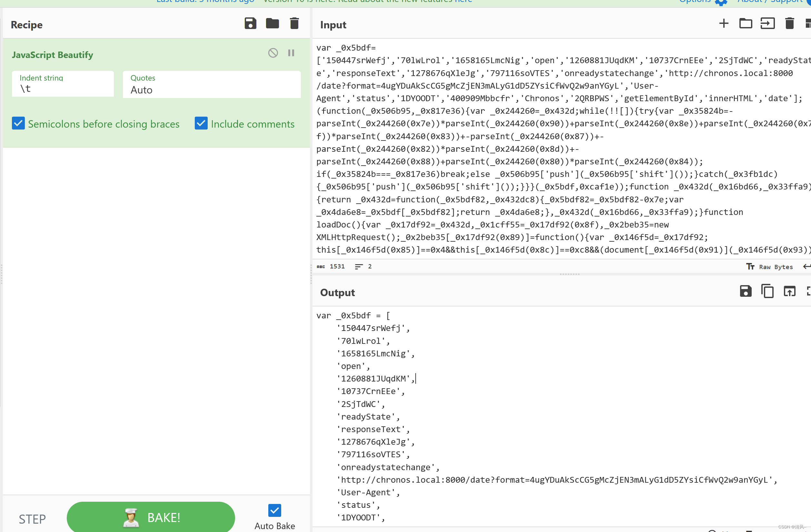Screen dimensions: 811x532
Task: Save the output to a file
Action: [x=746, y=291]
